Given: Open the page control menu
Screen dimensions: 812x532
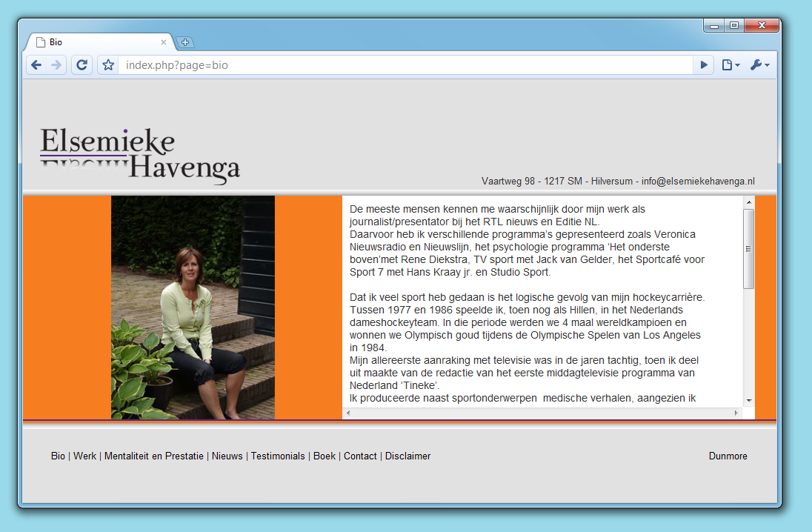Looking at the screenshot, I should [x=731, y=65].
